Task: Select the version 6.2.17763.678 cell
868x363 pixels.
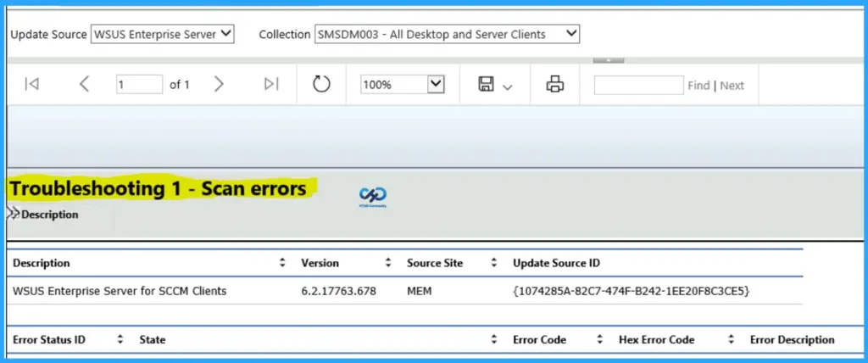Action: tap(339, 291)
